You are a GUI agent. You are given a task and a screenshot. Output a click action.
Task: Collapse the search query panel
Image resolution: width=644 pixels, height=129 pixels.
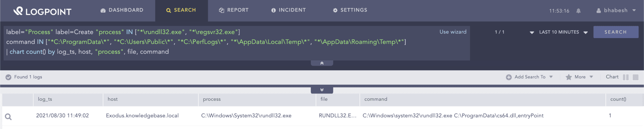click(x=322, y=63)
